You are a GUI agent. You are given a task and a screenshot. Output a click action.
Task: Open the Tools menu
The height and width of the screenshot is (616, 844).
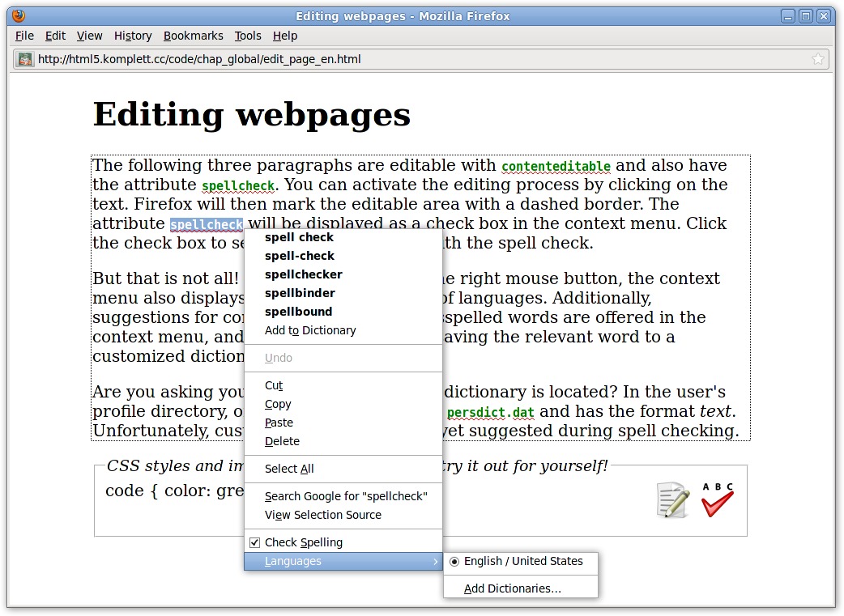click(x=248, y=36)
